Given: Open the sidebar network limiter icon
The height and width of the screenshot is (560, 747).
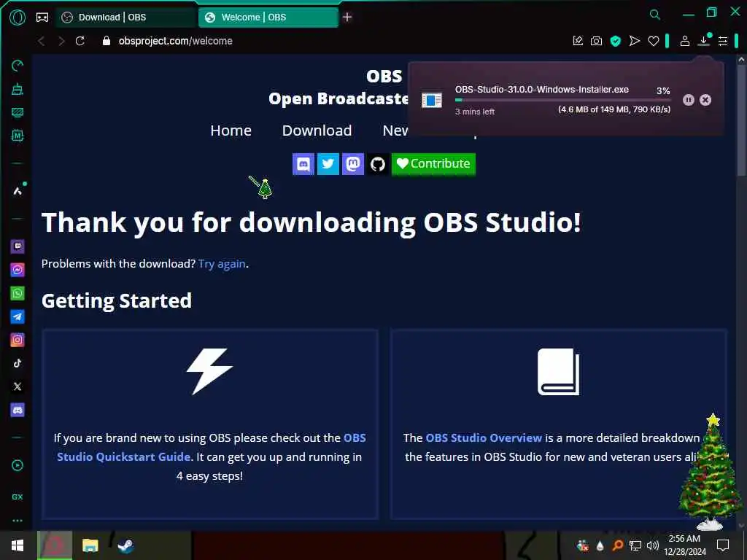Looking at the screenshot, I should 18,112.
